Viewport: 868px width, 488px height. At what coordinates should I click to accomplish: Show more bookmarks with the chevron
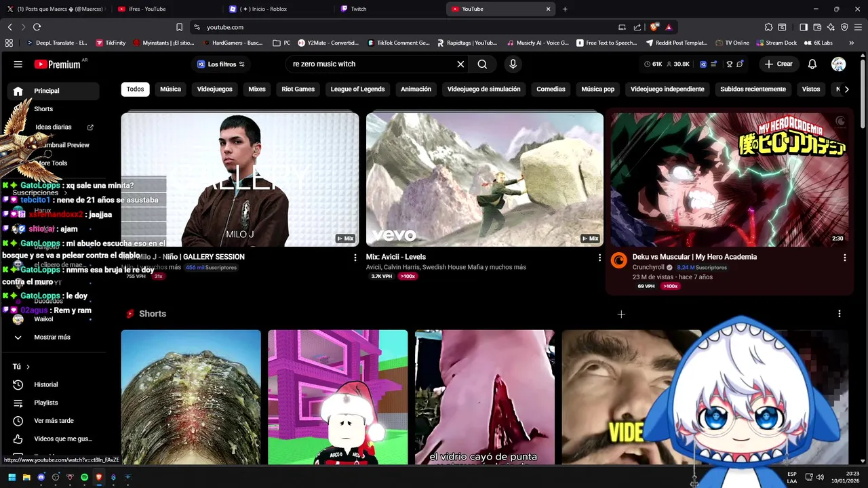(x=852, y=43)
